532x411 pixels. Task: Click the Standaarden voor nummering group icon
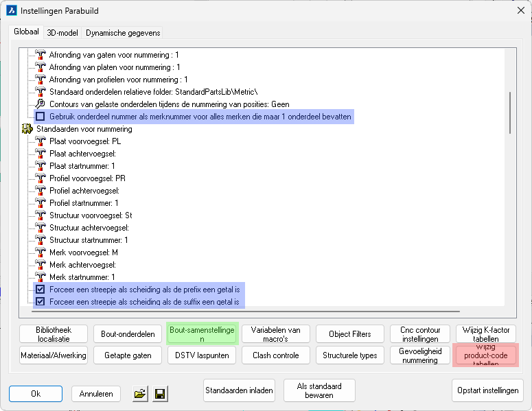27,129
